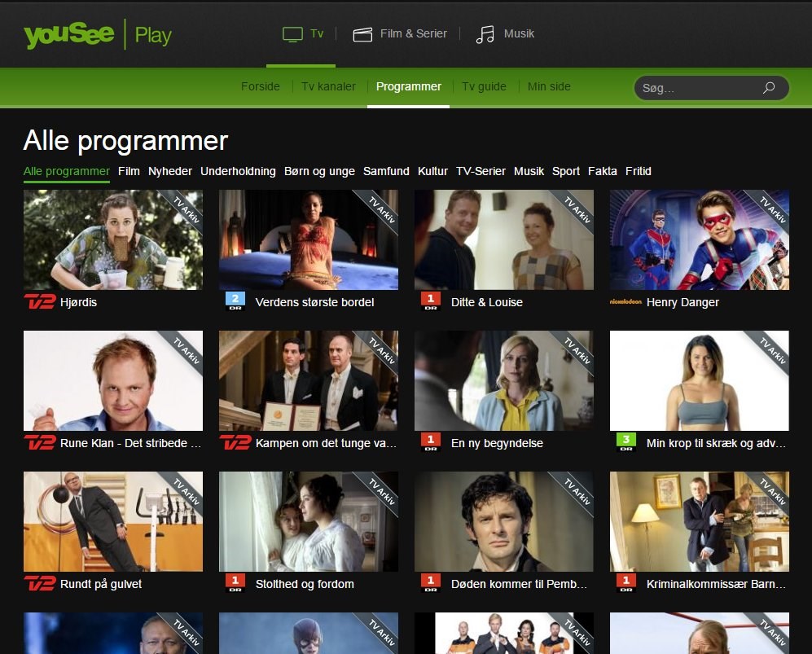Click DR1 logo beside Kriminalkommissær Barnaby
Image resolution: width=812 pixels, height=654 pixels.
(x=625, y=583)
